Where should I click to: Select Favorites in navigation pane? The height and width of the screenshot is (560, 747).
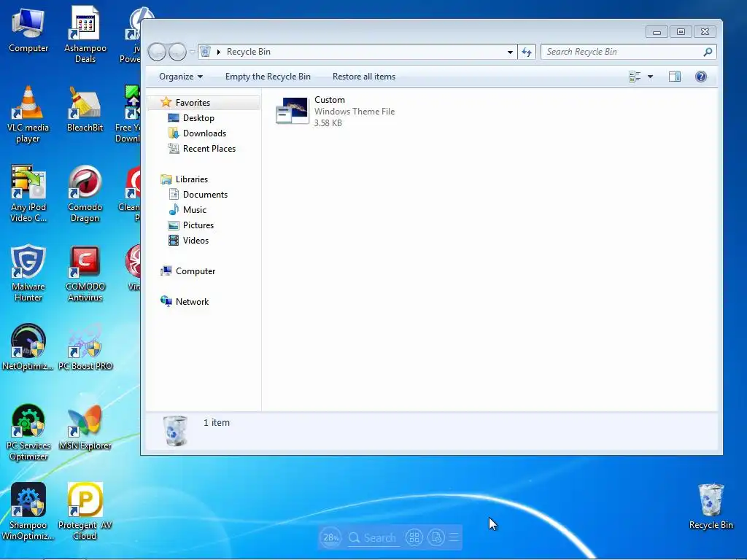[x=204, y=102]
